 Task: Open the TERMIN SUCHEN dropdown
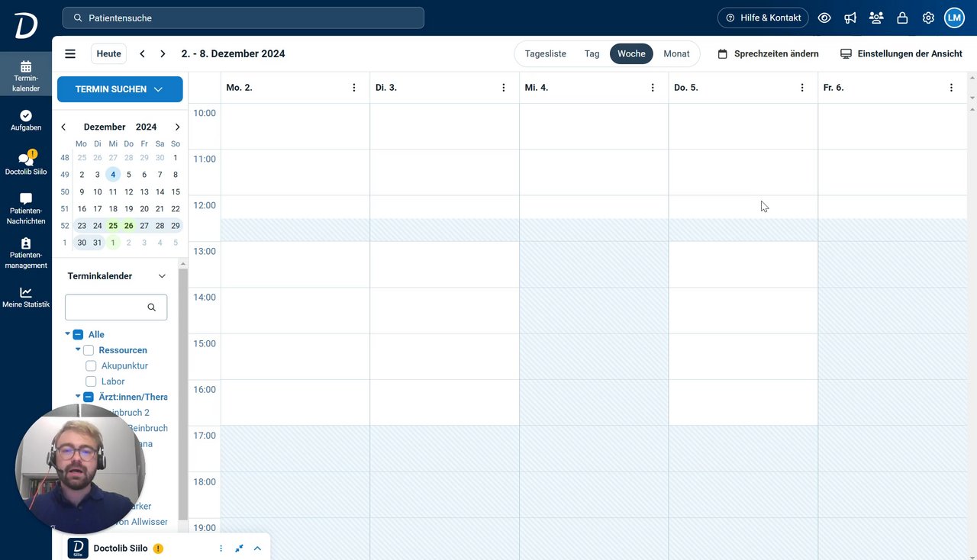[120, 89]
